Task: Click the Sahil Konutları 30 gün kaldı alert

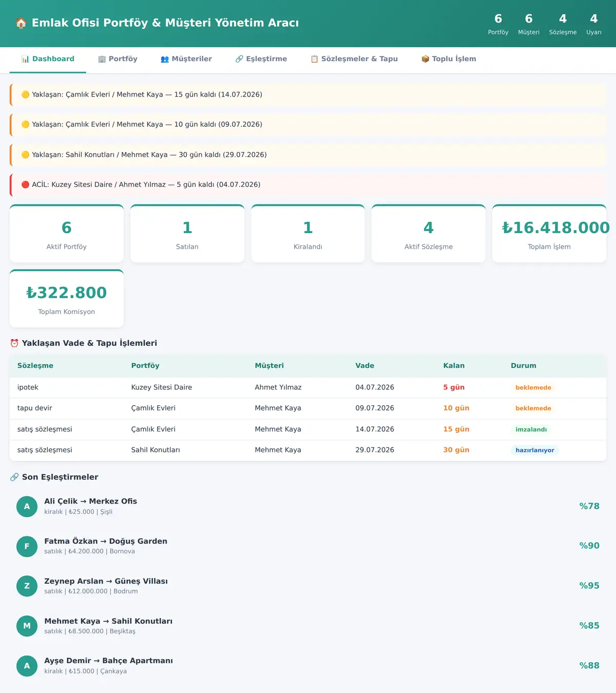Action: click(308, 155)
